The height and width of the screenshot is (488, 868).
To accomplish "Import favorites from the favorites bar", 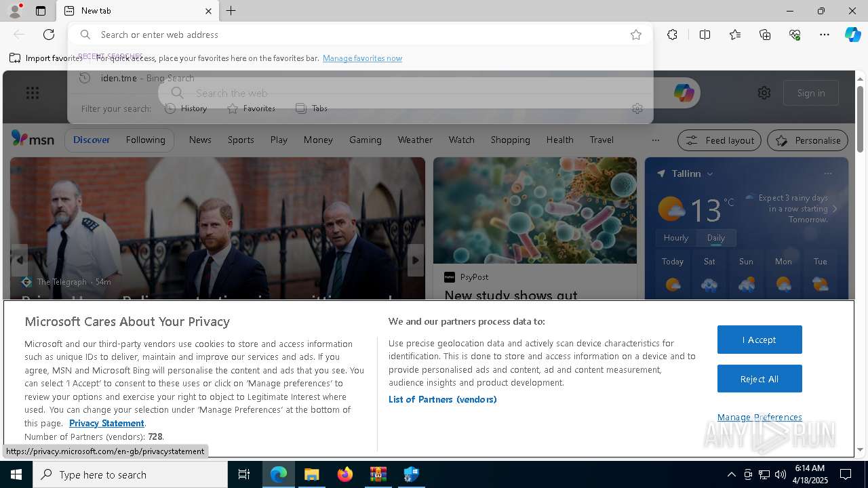I will [x=46, y=58].
